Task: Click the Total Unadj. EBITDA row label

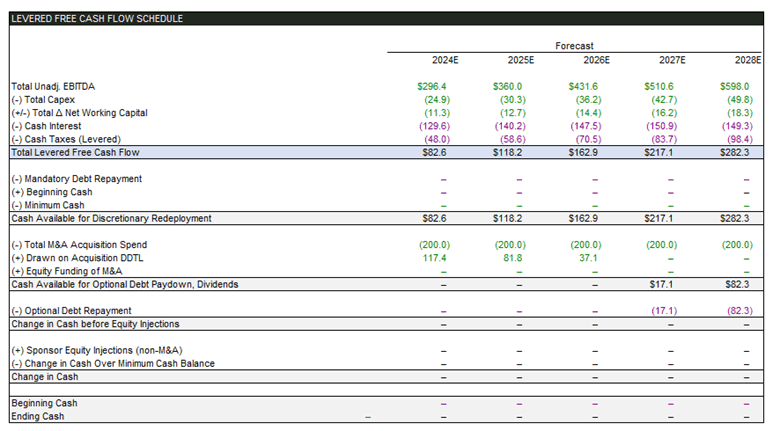Action: click(x=54, y=87)
